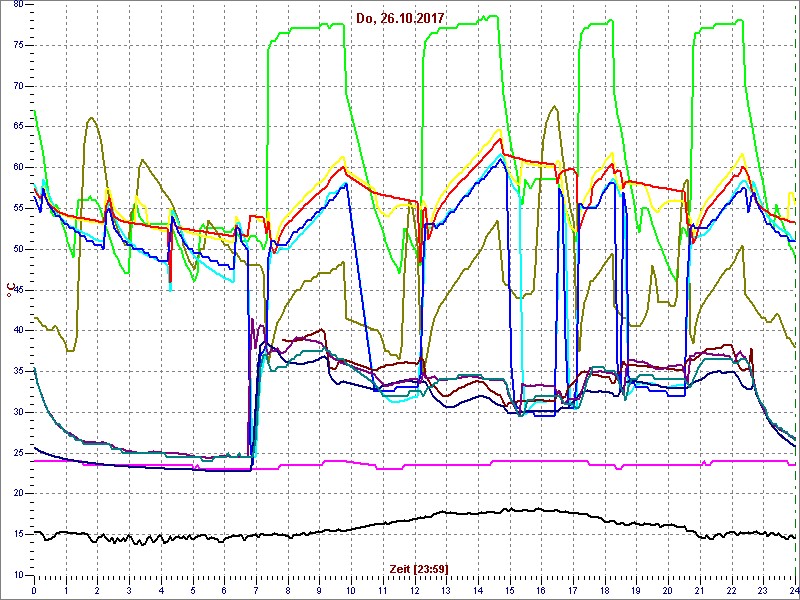The width and height of the screenshot is (800, 600).
Task: Click hour '19' on the time axis
Action: tap(636, 590)
